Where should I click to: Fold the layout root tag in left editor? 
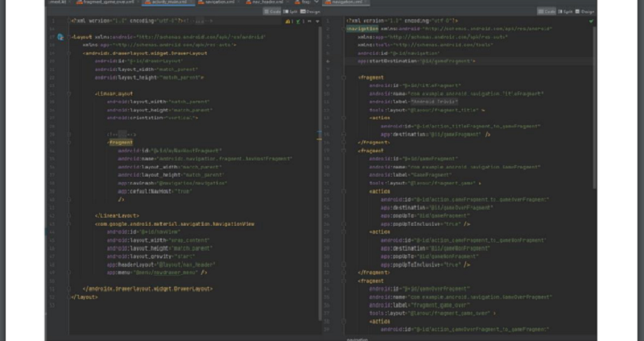coord(69,37)
